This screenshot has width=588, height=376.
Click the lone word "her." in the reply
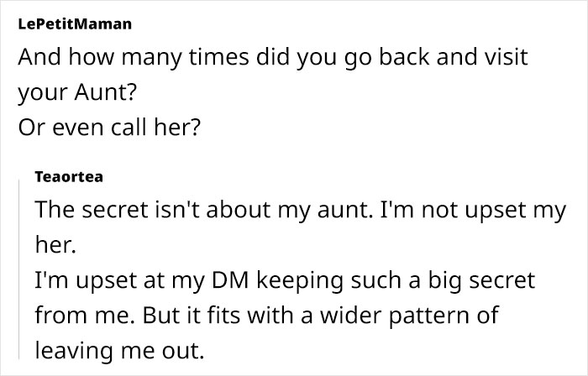coord(53,244)
